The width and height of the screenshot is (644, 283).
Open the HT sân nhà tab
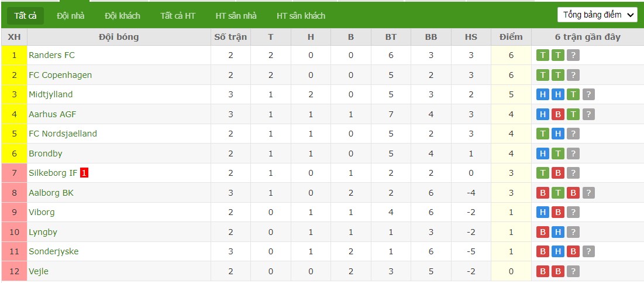coord(236,16)
